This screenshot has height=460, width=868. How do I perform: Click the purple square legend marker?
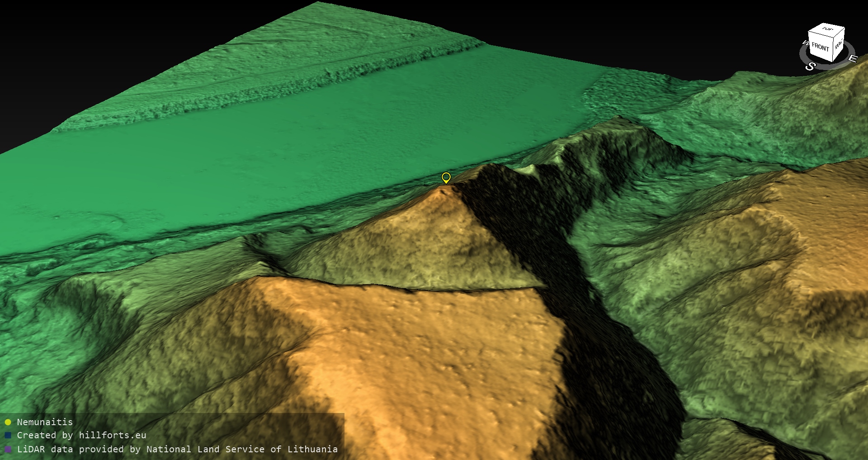click(8, 449)
